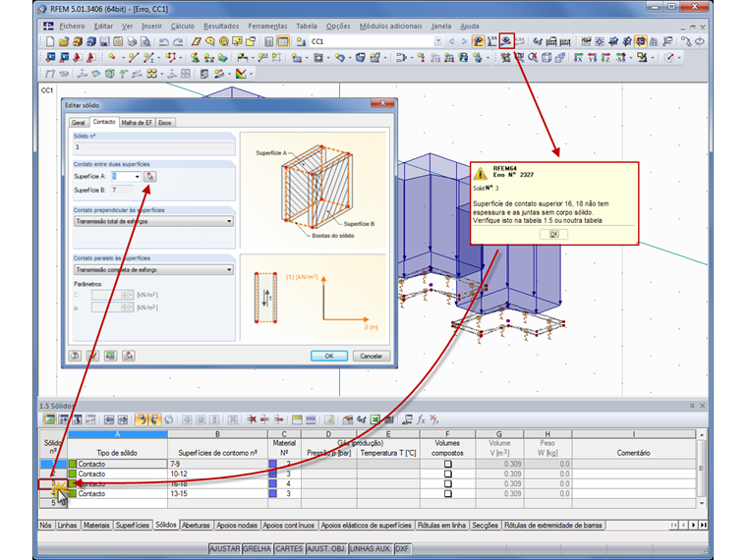Viewport: 747px width, 560px height.
Task: Click OK in the error message popup
Action: [x=553, y=234]
